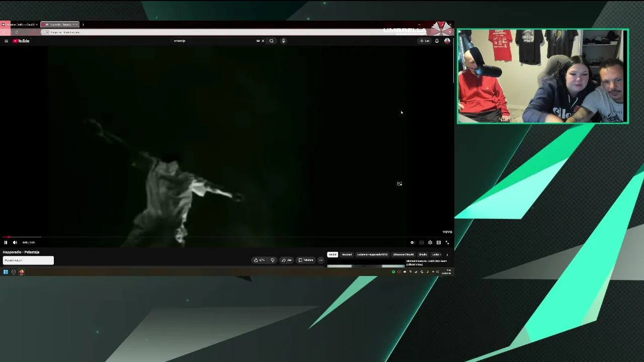Click the green Spotify system tray icon
This screenshot has width=644, height=362.
(x=393, y=272)
